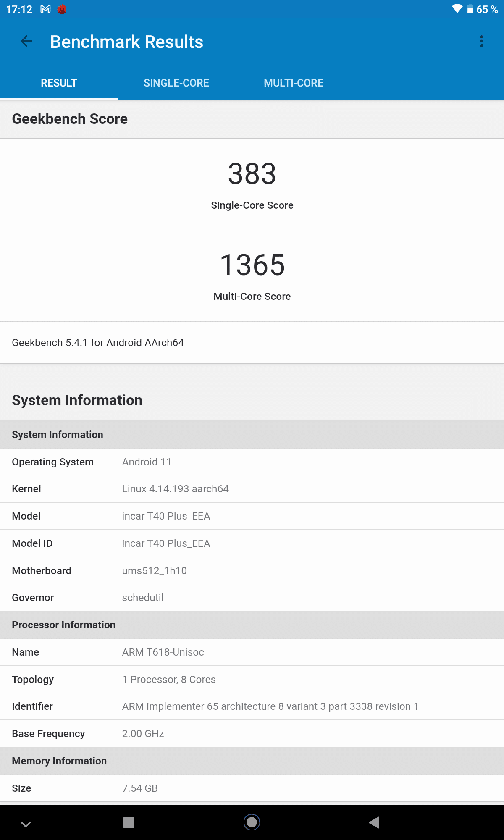Tap the Wi-Fi status icon
The height and width of the screenshot is (840, 504).
point(457,9)
